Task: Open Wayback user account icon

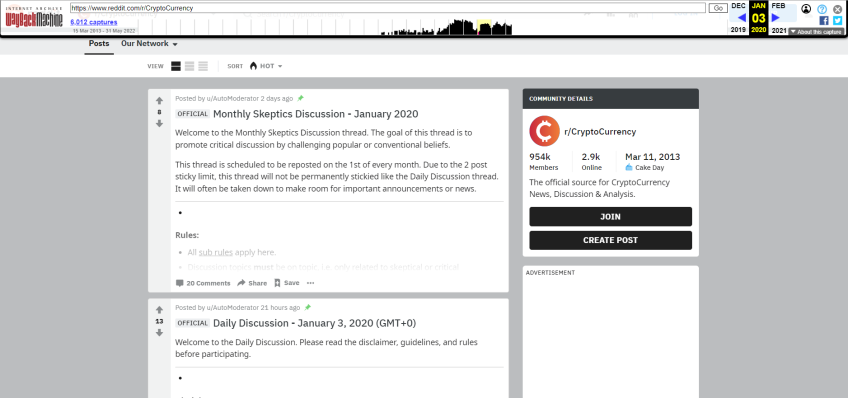Action: tap(806, 9)
